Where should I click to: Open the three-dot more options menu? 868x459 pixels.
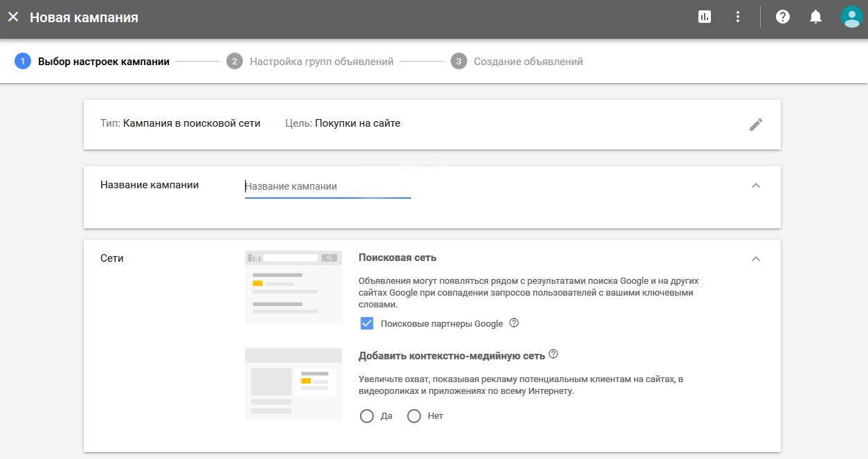tap(738, 17)
